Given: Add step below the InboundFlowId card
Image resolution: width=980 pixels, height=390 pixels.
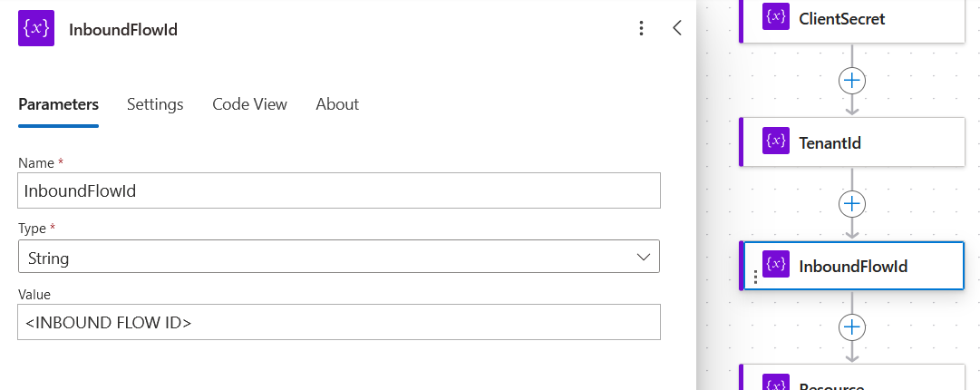Looking at the screenshot, I should coord(851,327).
